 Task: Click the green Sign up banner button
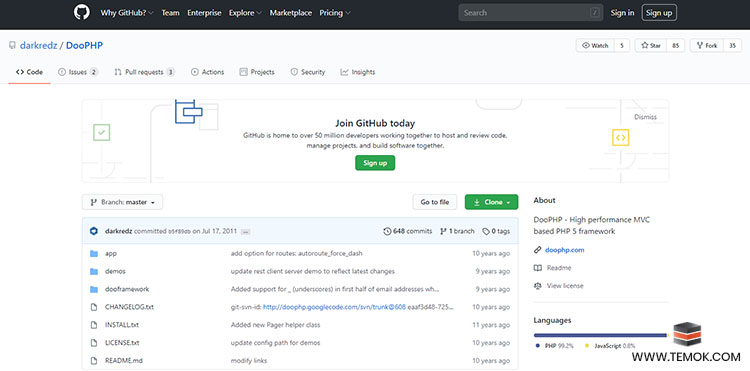[x=375, y=163]
